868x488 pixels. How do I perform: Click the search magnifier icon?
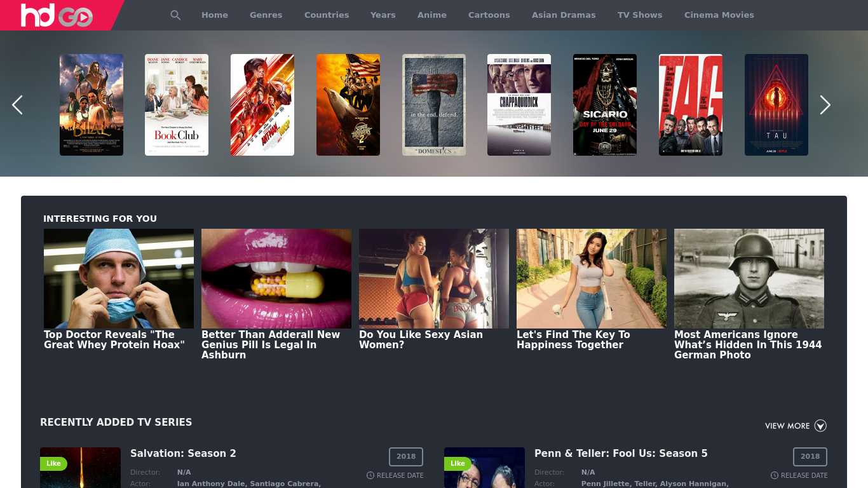click(x=175, y=15)
